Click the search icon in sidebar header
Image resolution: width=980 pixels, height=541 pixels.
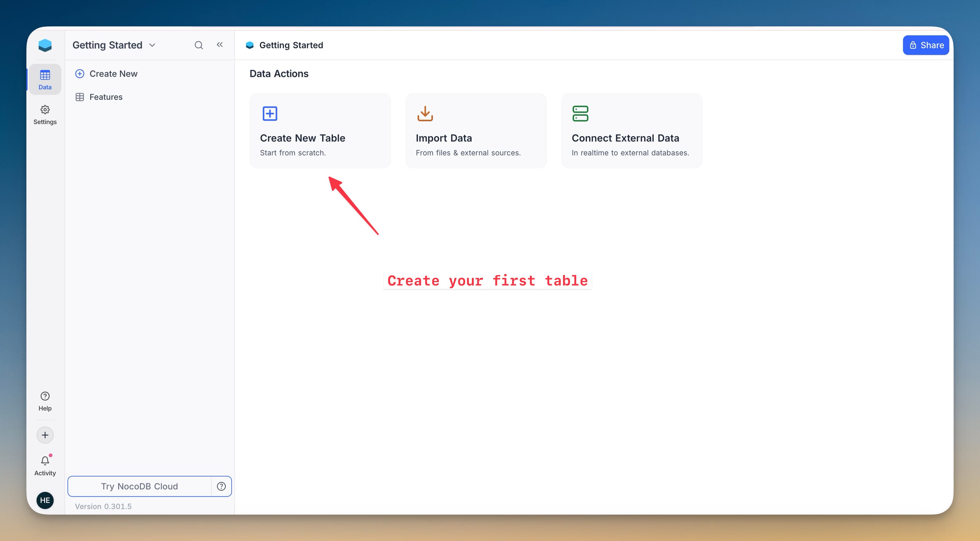(199, 45)
